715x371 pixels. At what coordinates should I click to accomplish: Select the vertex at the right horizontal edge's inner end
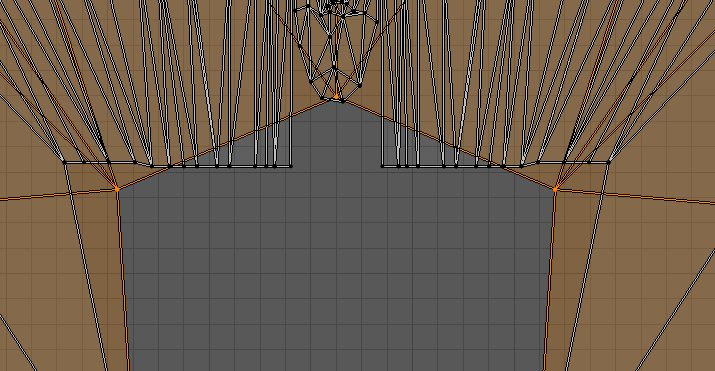tap(382, 166)
